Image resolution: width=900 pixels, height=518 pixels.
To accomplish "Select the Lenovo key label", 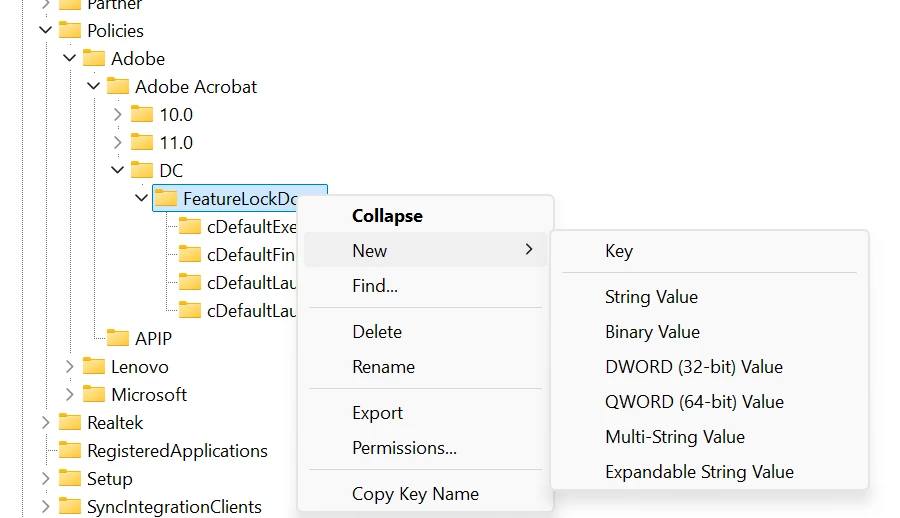I will pos(139,366).
